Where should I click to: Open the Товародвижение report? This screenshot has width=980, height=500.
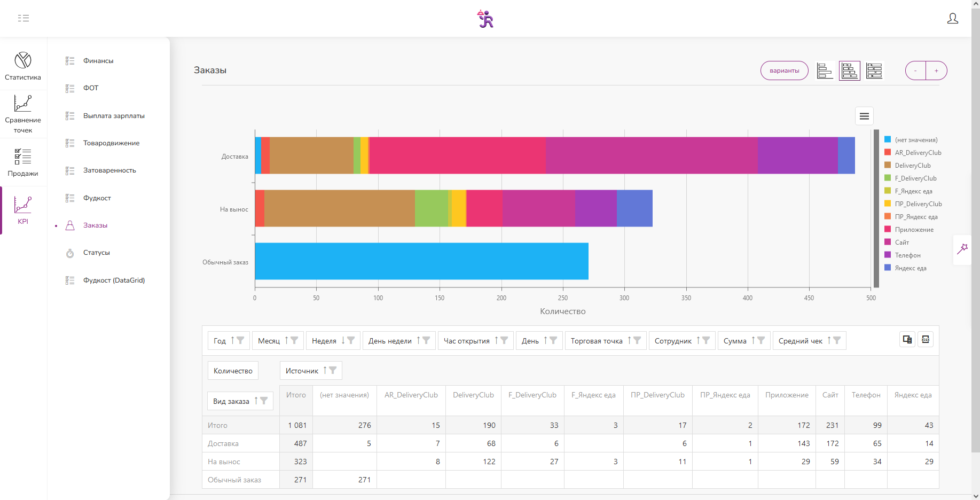click(111, 143)
